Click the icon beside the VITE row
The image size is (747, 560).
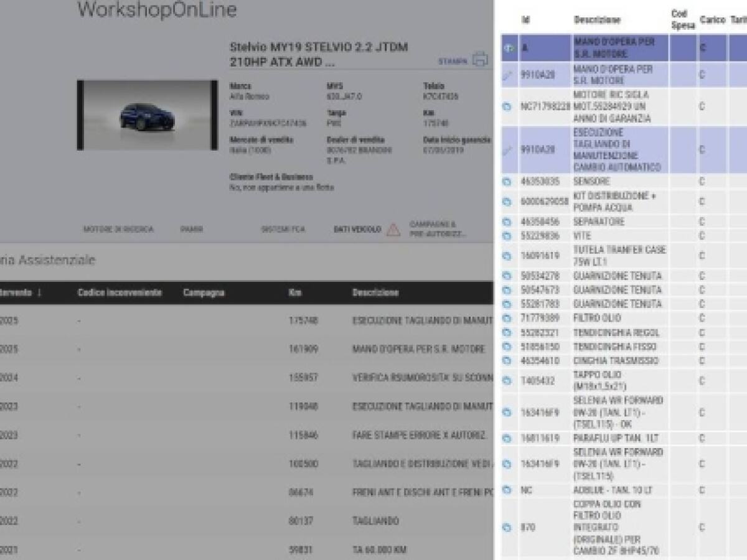tap(507, 236)
